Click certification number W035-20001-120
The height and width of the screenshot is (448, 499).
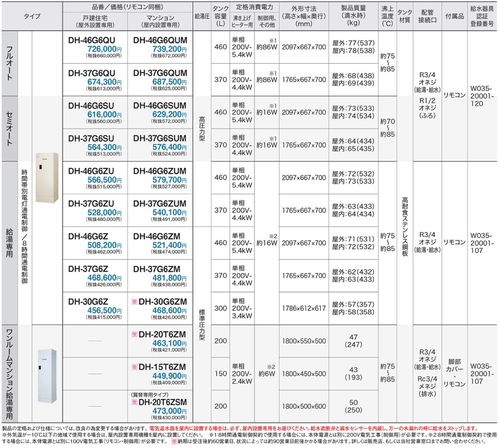482,96
